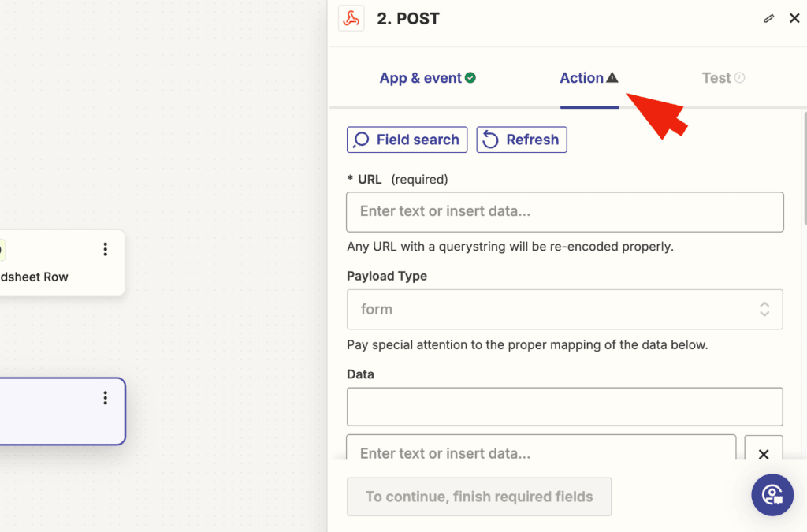
Task: Click into the URL required input field
Action: (565, 211)
